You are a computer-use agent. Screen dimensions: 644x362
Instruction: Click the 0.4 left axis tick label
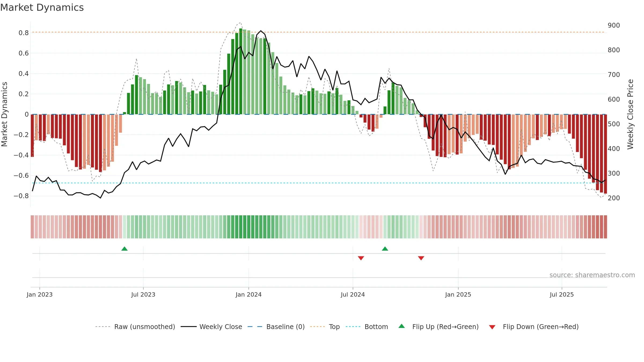click(24, 74)
